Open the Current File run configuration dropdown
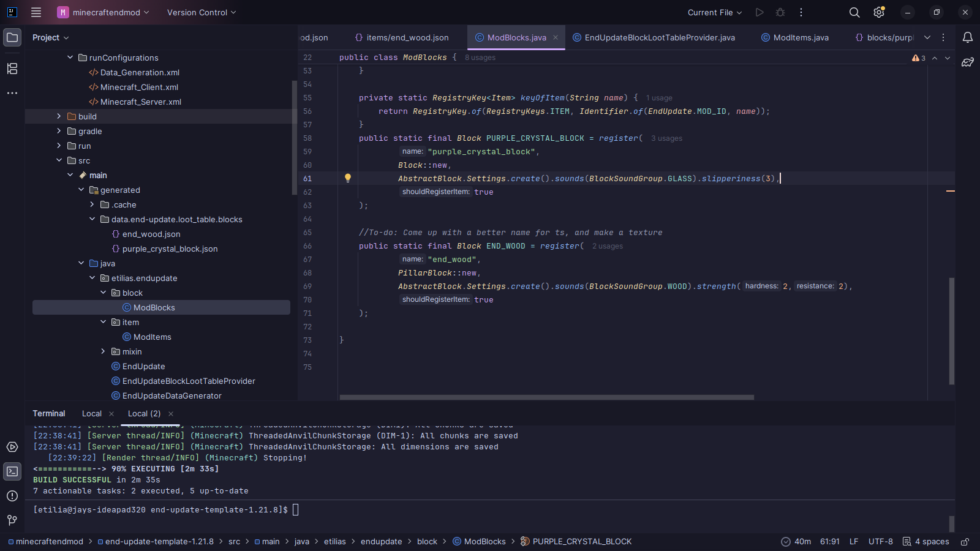 [x=714, y=12]
